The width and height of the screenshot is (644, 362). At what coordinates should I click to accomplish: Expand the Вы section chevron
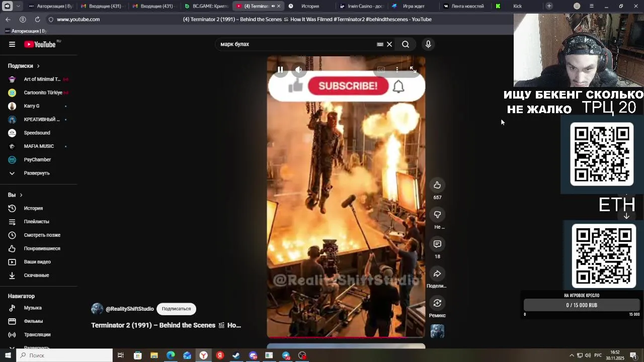pyautogui.click(x=21, y=195)
